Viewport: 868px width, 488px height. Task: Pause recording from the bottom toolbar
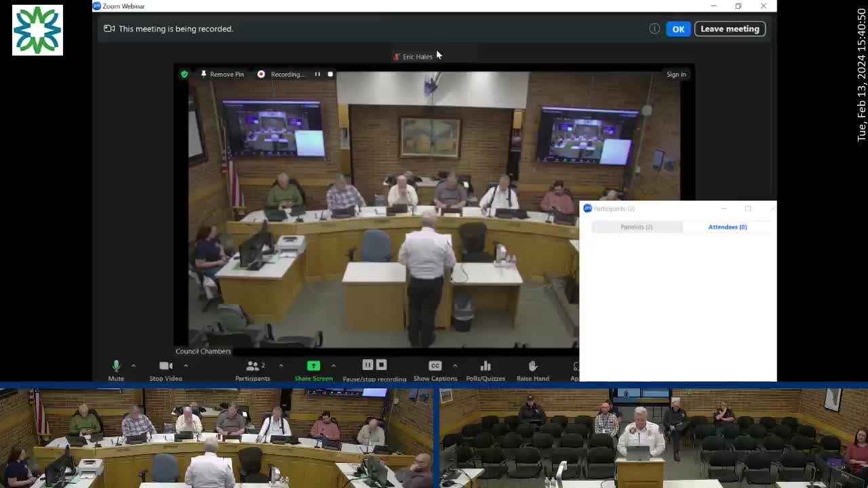368,365
